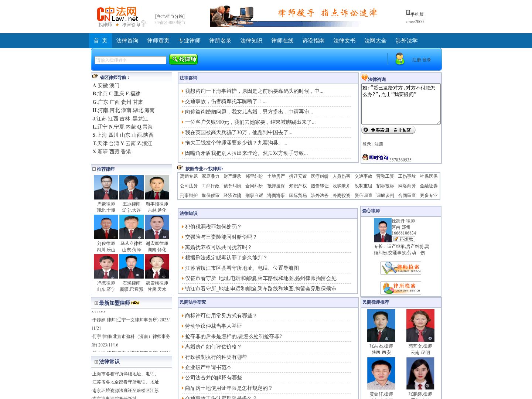Open the 律师检索 lawyers search banner
532x399 pixels.
click(x=401, y=268)
